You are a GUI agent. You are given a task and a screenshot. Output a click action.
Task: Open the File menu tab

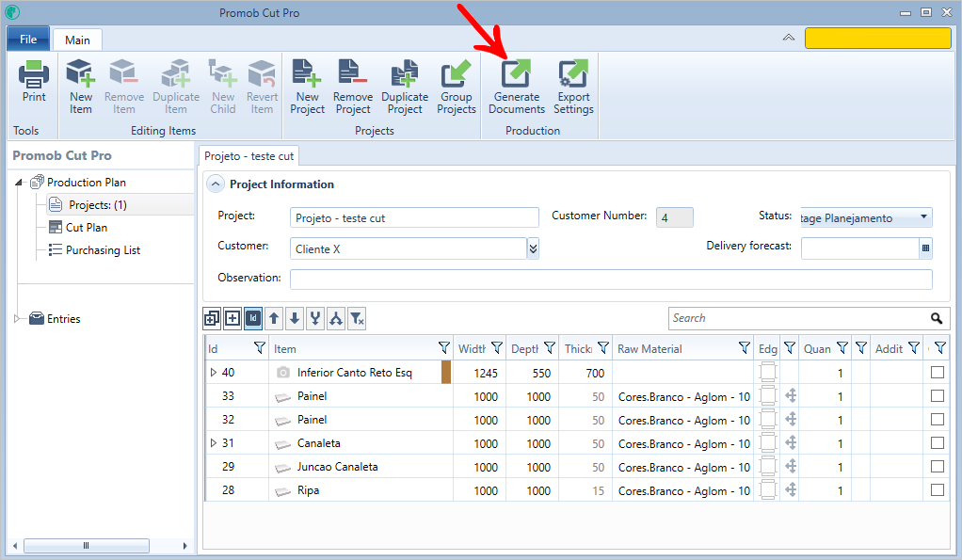(x=28, y=40)
